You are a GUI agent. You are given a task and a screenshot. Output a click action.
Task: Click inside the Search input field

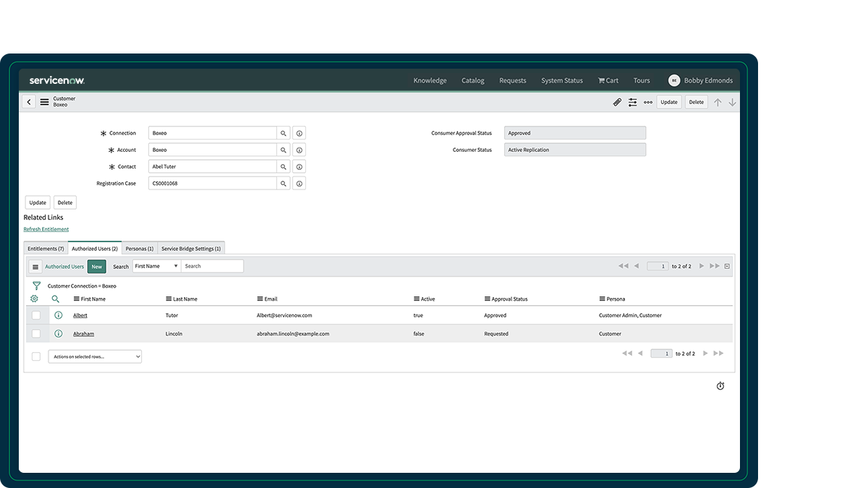coord(212,266)
